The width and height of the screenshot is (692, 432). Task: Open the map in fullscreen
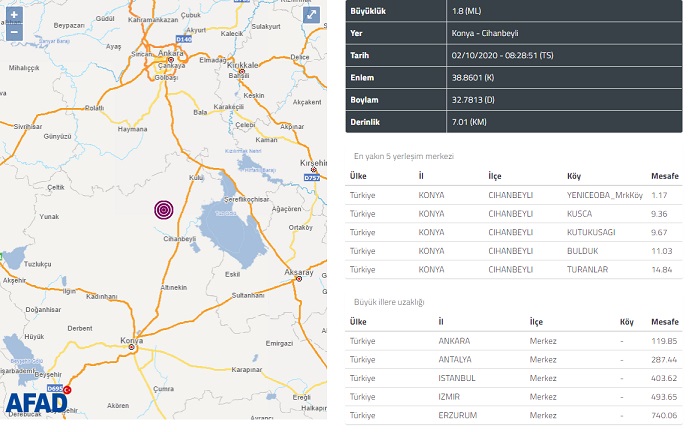[312, 16]
